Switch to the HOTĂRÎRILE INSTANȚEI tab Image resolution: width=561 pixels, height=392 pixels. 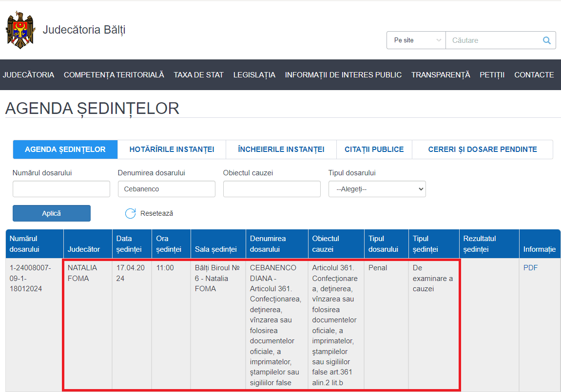click(x=172, y=149)
